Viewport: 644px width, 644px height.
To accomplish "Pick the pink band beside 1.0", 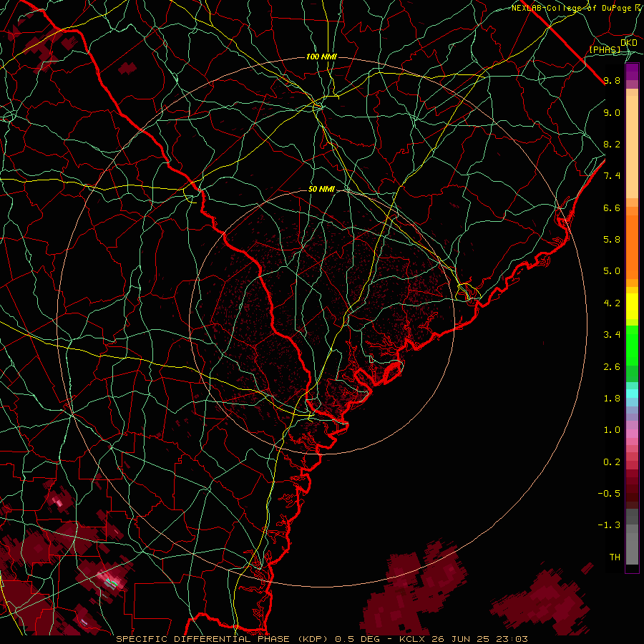I will point(632,434).
